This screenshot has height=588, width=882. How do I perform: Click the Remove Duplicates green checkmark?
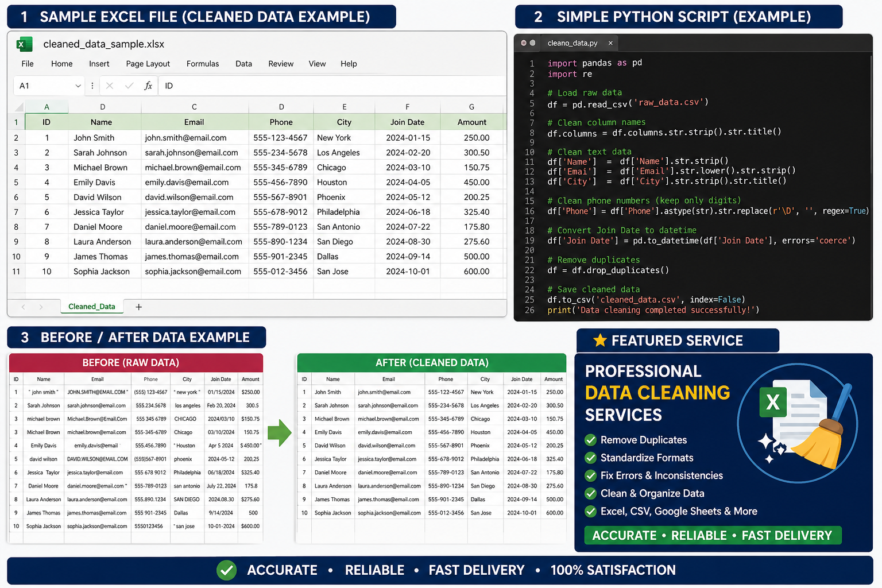click(x=590, y=440)
